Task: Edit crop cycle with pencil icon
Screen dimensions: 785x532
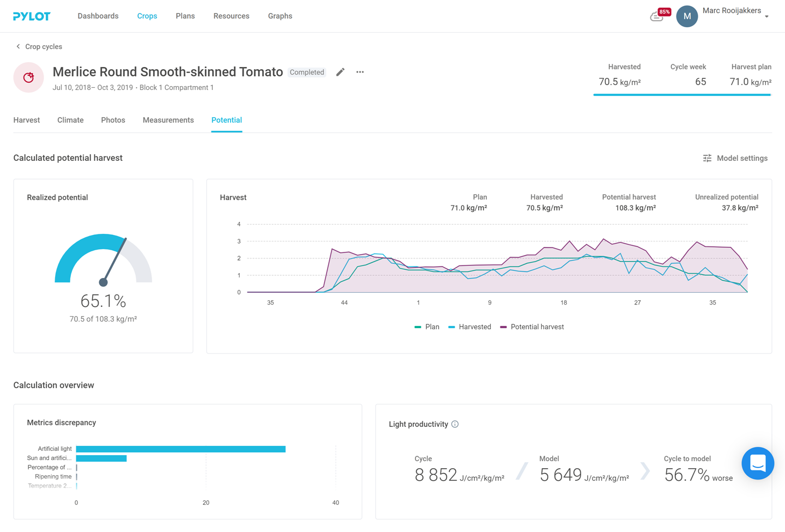Action: coord(340,72)
